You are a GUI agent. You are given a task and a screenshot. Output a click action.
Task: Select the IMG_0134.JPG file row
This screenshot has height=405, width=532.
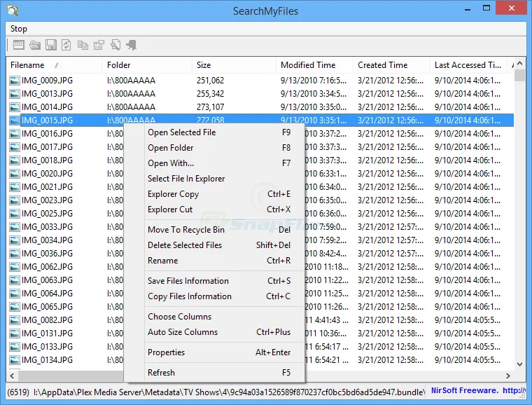point(47,360)
